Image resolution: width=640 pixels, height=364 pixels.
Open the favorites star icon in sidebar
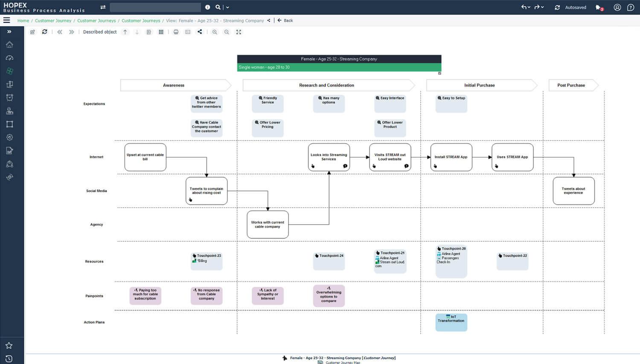pos(9,345)
